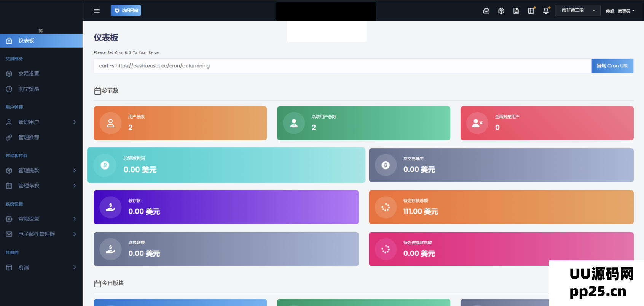Click the 总存款 0.00 美元 value

pos(144,211)
